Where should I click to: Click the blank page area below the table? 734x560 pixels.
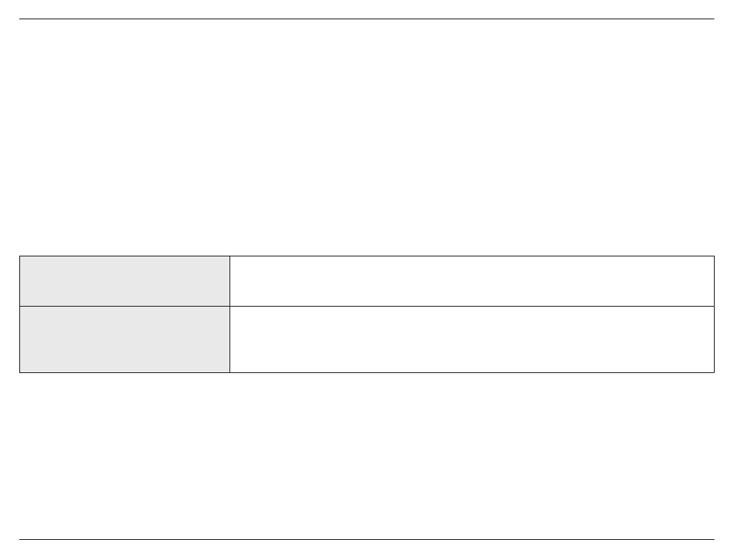pyautogui.click(x=366, y=456)
